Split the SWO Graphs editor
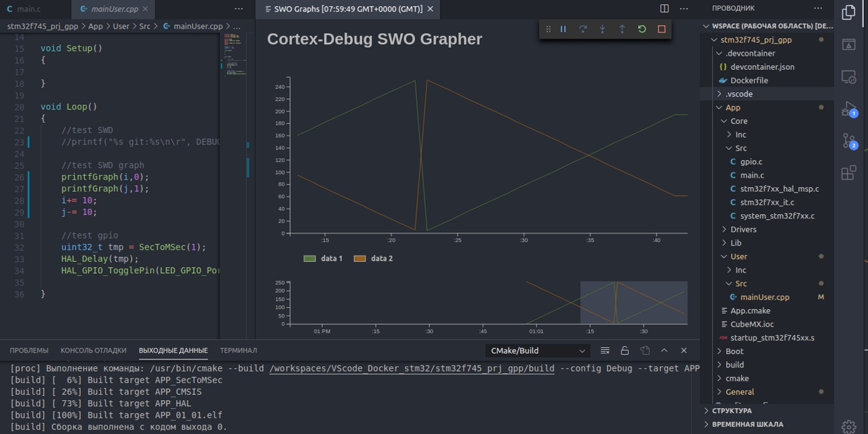This screenshot has height=434, width=868. 665,9
